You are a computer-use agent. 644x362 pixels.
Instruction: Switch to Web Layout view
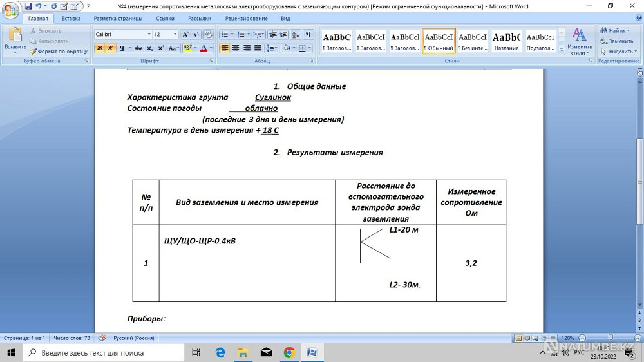[x=536, y=338]
